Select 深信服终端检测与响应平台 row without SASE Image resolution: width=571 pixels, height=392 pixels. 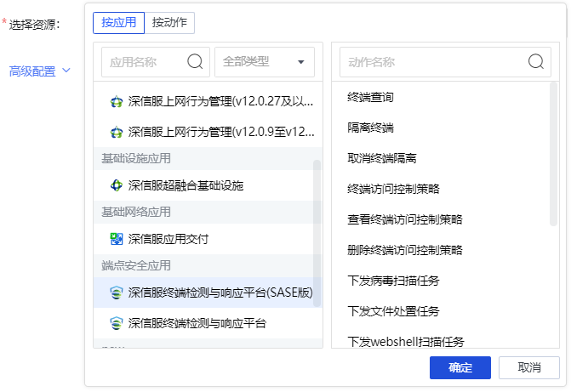coord(208,323)
